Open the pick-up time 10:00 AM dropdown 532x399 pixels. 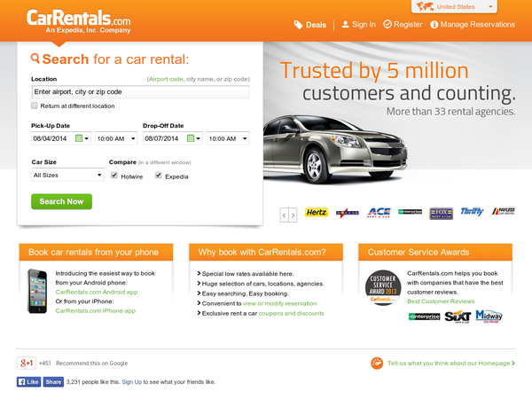tap(116, 138)
